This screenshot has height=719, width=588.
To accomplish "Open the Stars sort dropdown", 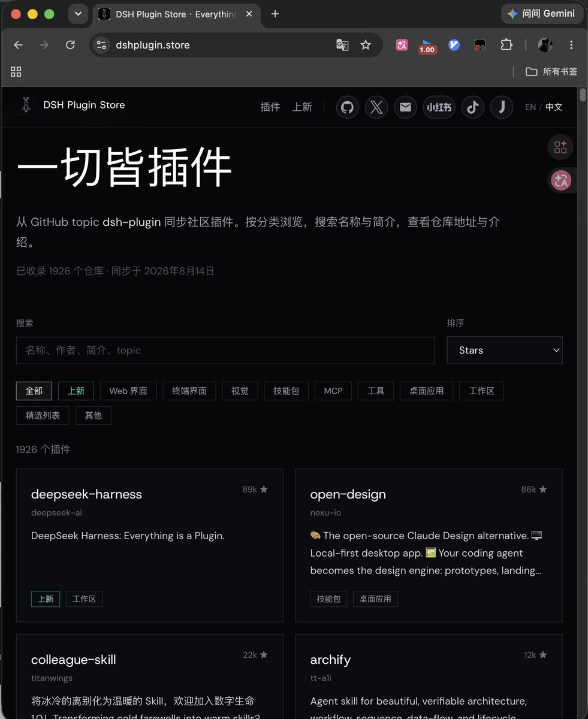I will click(505, 351).
